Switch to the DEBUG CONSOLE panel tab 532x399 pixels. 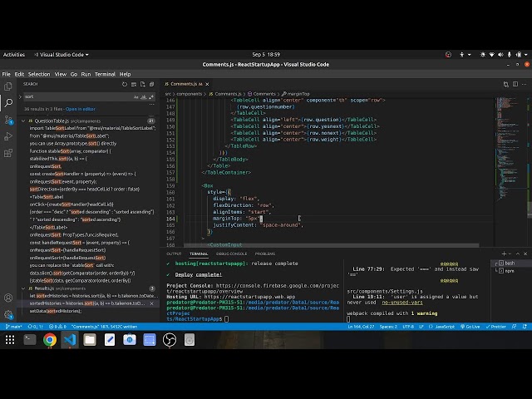(231, 254)
